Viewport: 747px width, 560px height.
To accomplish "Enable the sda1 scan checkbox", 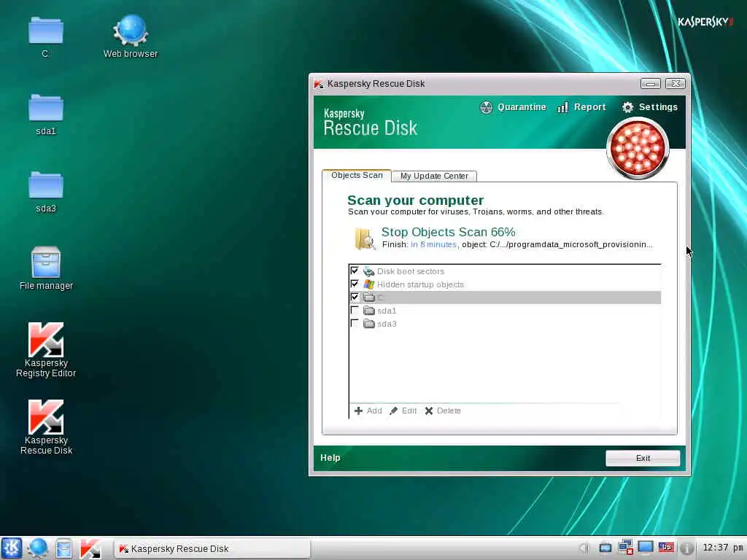I will coord(355,311).
